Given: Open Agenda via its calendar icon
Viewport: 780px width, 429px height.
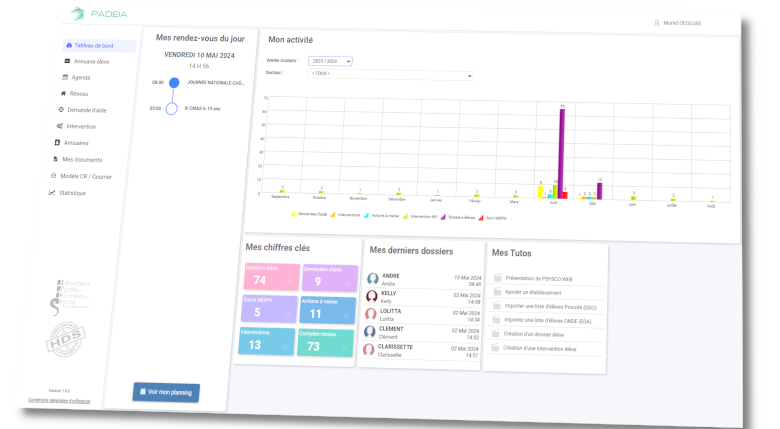Looking at the screenshot, I should 66,77.
